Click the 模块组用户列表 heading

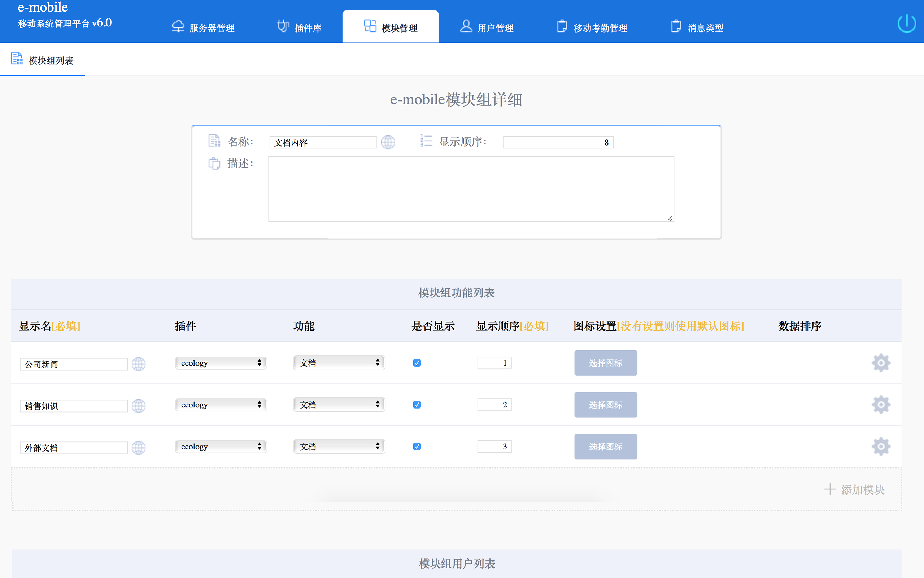point(457,564)
